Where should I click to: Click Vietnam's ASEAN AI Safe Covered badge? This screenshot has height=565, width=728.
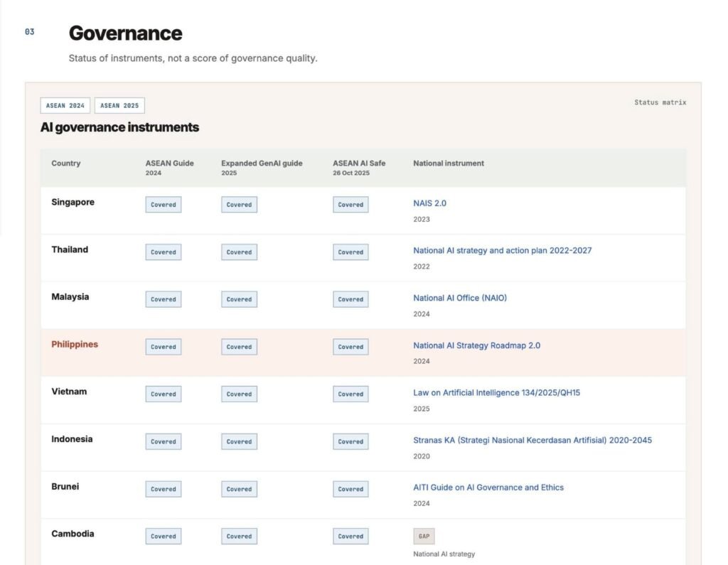350,394
